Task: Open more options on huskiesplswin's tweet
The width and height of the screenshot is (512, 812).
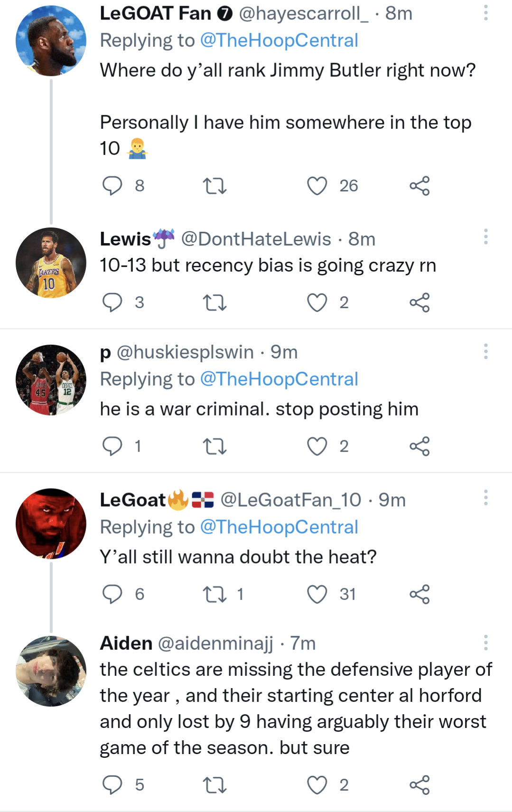Action: point(485,351)
